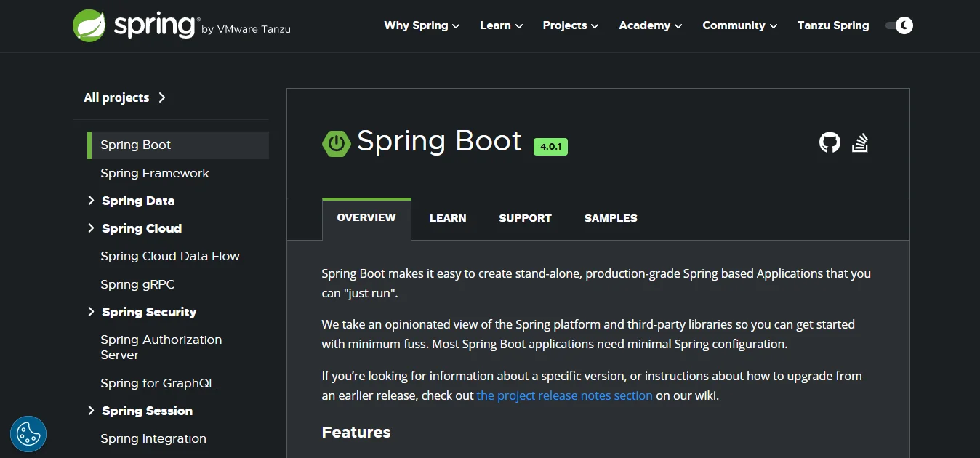Click the project release notes section link
The height and width of the screenshot is (458, 980).
[x=564, y=395]
